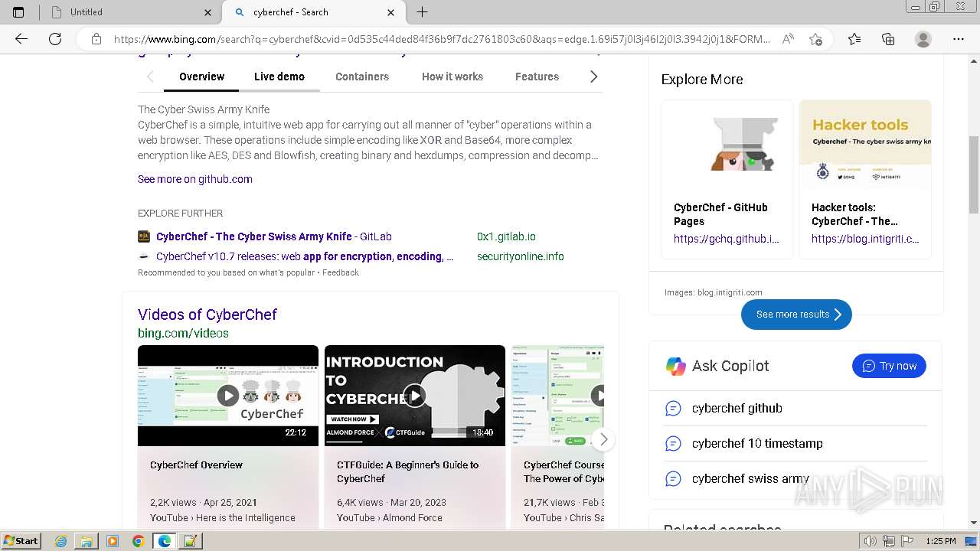The height and width of the screenshot is (551, 980).
Task: Open blog.intigriti.com card link
Action: click(x=865, y=239)
